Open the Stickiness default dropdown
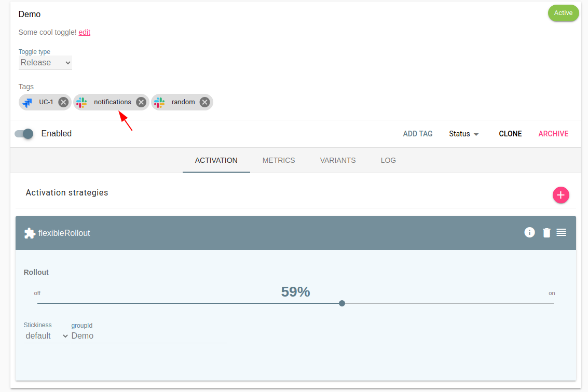Screen dimensions: 588x392 (46, 336)
